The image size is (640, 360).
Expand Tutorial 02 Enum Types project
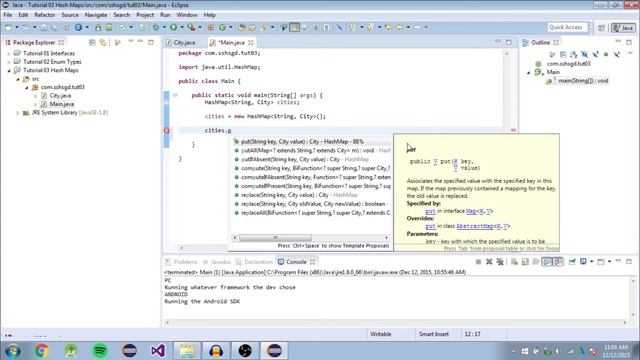[9, 62]
